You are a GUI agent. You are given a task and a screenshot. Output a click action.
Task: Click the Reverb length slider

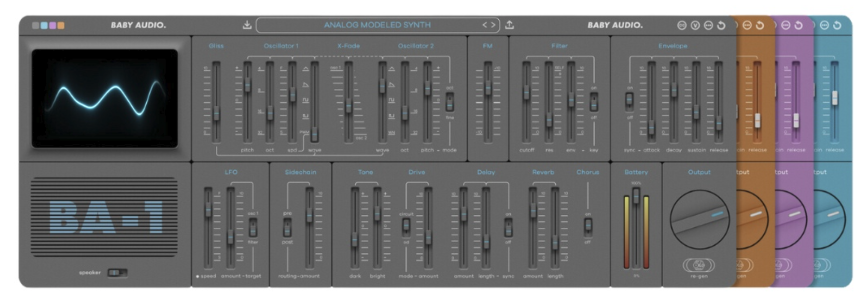555,228
